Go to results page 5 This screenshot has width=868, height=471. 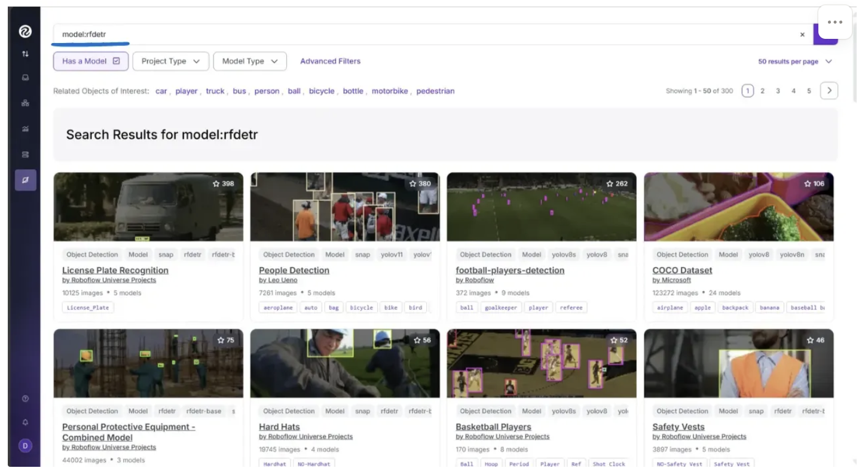[809, 91]
